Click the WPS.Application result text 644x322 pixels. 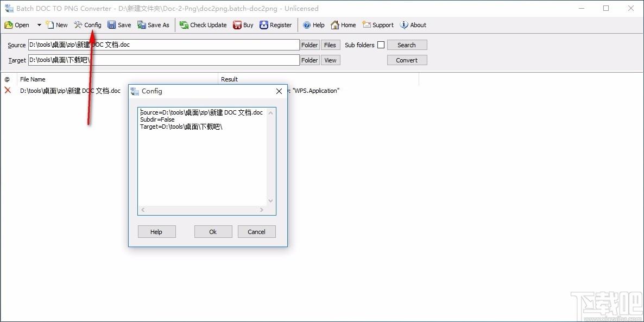click(316, 91)
